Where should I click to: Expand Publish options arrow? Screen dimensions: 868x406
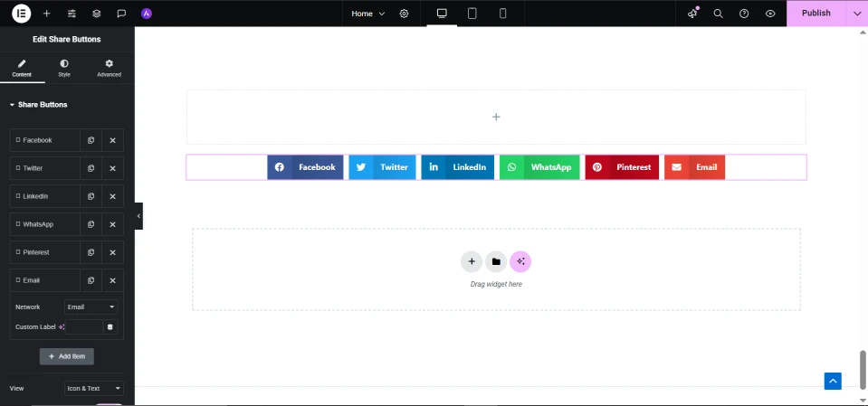tap(857, 14)
